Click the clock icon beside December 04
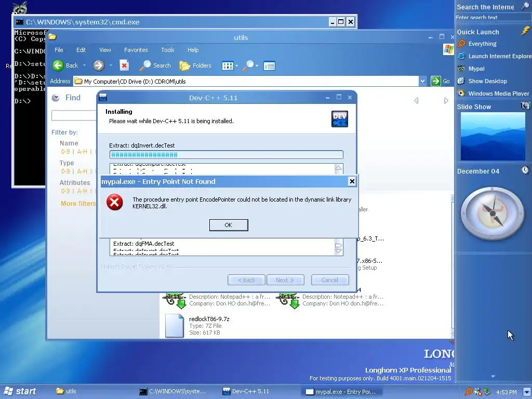This screenshot has width=532, height=399. coord(525,170)
